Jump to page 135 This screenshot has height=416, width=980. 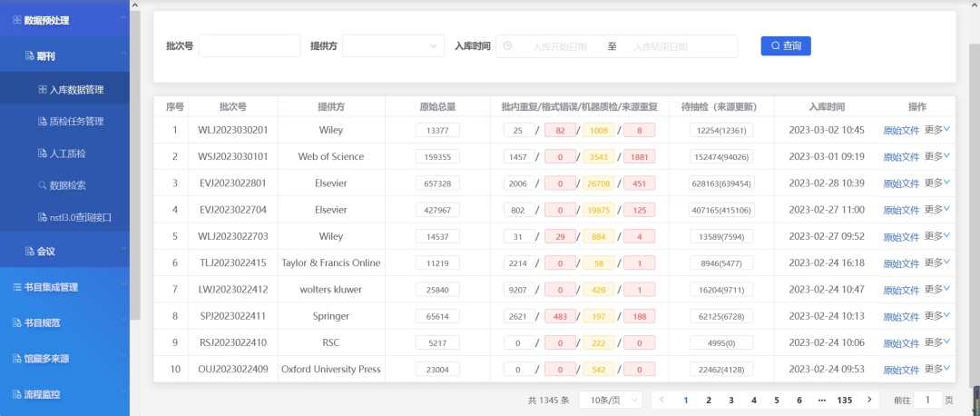coord(844,400)
